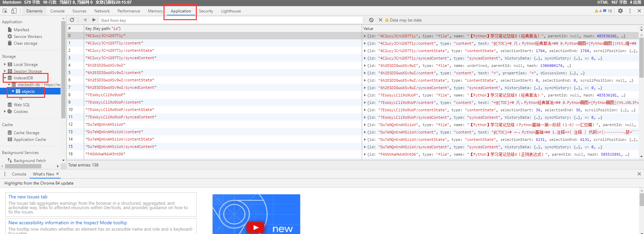Open the accessibility Inspect Mode tooltip link
This screenshot has height=234, width=644.
pyautogui.click(x=68, y=223)
